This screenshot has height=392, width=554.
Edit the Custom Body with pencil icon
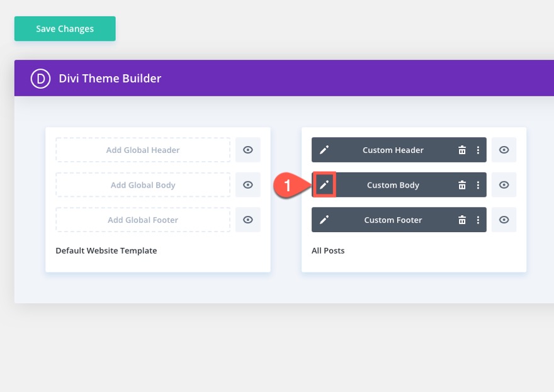coord(324,185)
